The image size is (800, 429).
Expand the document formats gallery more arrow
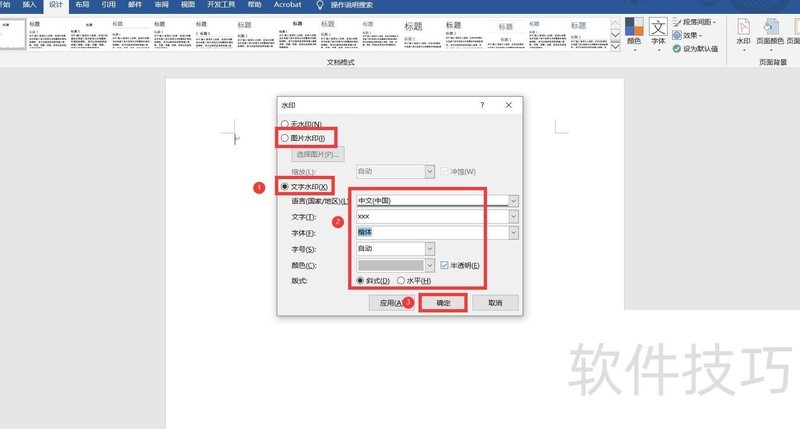click(616, 46)
